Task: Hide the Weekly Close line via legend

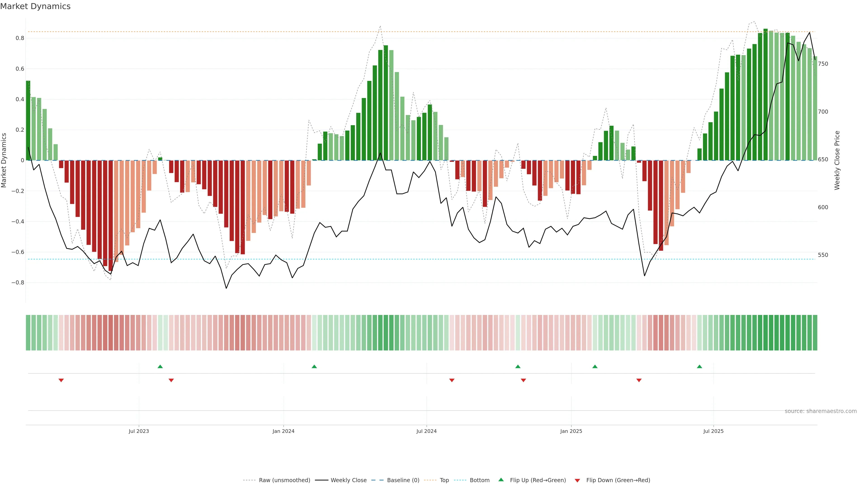Action: point(348,480)
